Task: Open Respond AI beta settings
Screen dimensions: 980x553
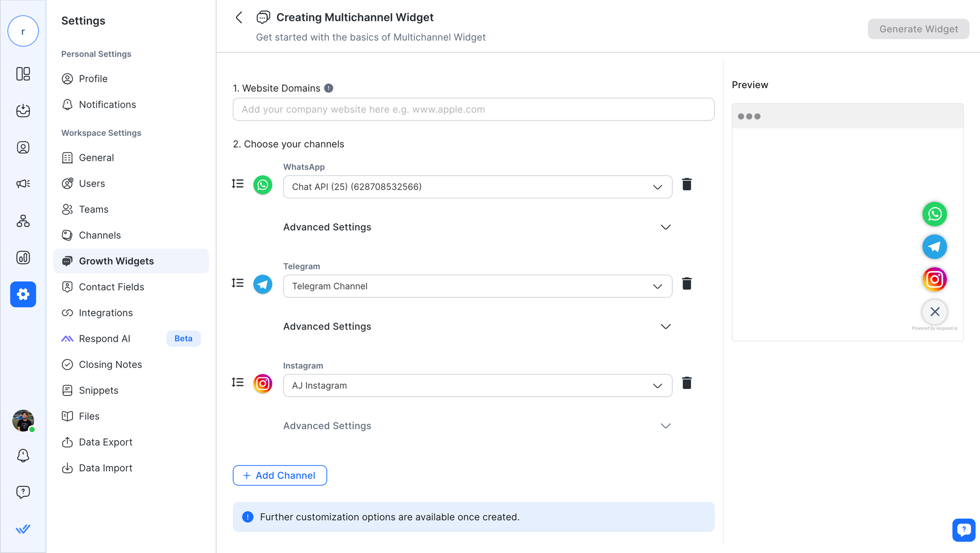Action: click(104, 339)
